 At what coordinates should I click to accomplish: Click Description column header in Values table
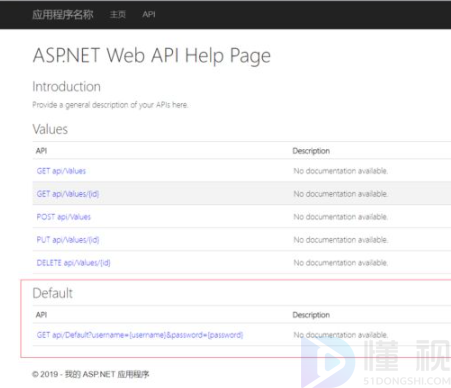[x=311, y=151]
